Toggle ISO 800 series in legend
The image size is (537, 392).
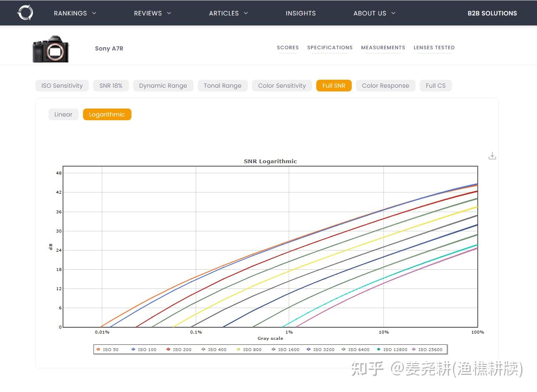(249, 349)
